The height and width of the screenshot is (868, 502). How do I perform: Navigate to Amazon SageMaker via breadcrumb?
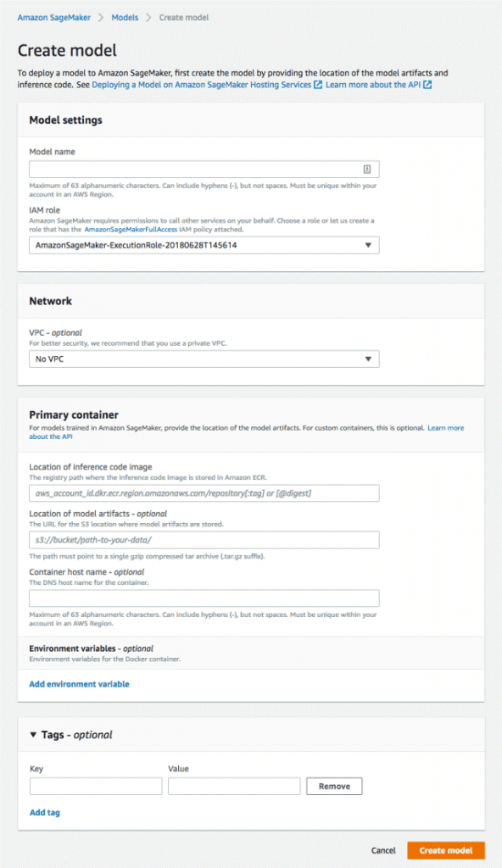pos(53,16)
